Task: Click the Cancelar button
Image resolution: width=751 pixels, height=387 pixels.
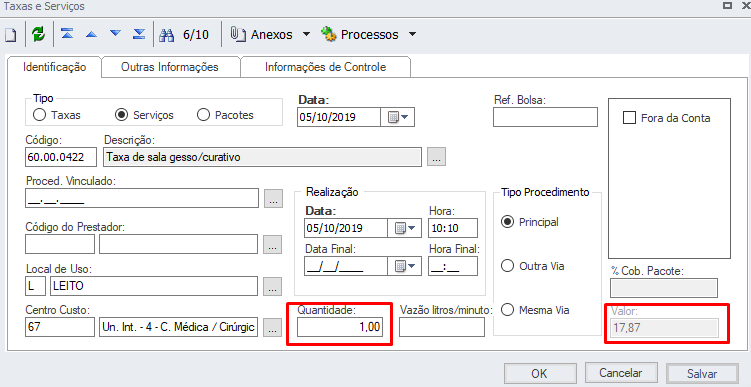Action: pyautogui.click(x=620, y=373)
